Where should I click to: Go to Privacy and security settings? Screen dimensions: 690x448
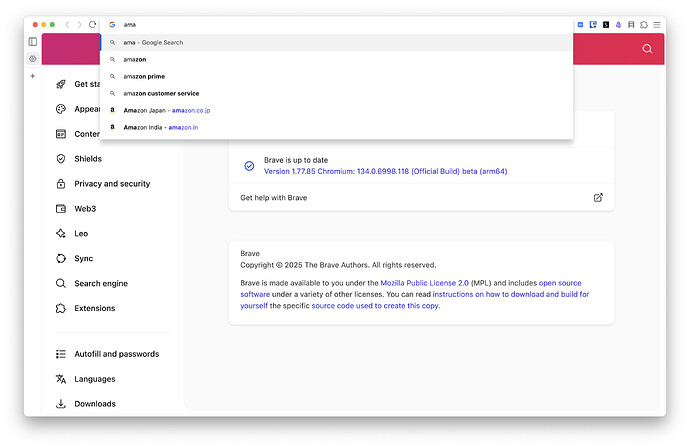pyautogui.click(x=112, y=184)
